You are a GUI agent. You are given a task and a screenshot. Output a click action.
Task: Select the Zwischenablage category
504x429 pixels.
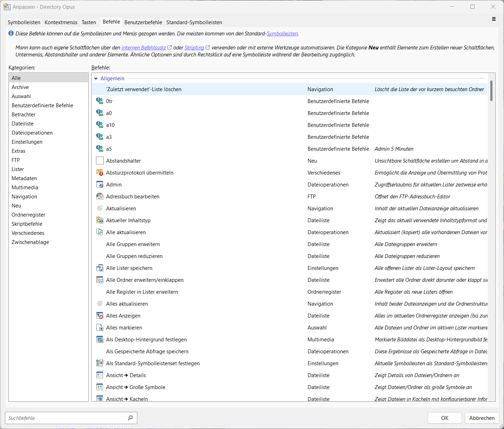(x=48, y=242)
